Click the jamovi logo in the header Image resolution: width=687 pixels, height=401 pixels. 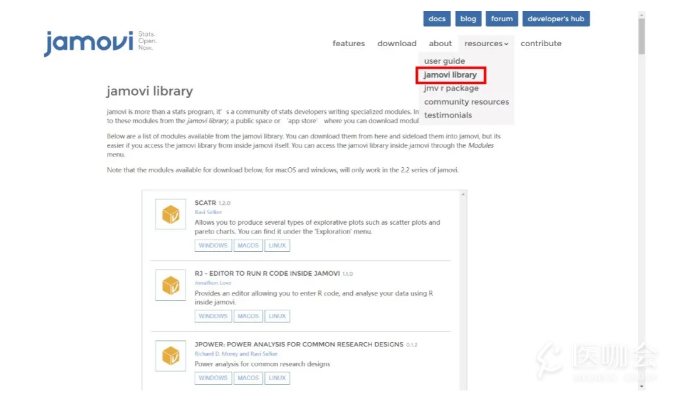click(86, 44)
